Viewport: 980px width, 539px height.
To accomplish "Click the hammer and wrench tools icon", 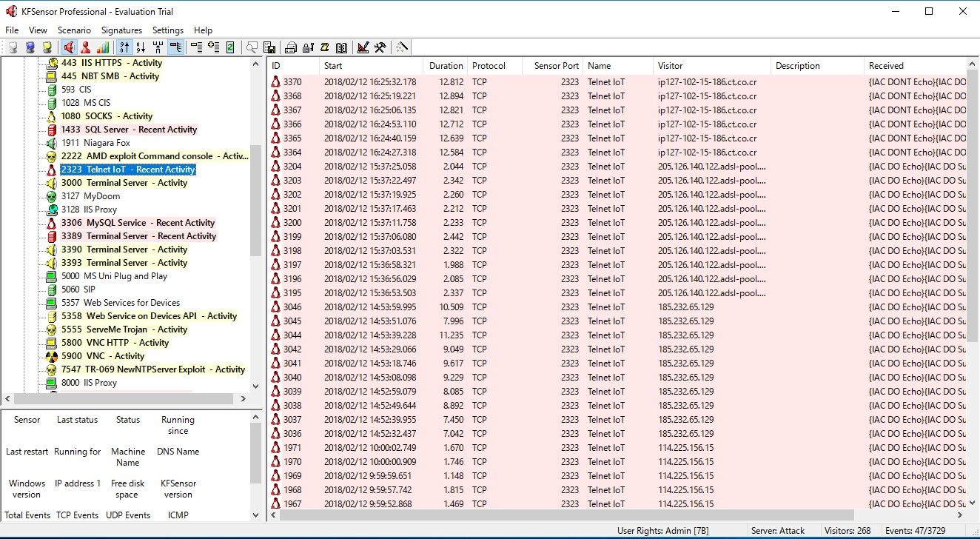I will [x=380, y=47].
